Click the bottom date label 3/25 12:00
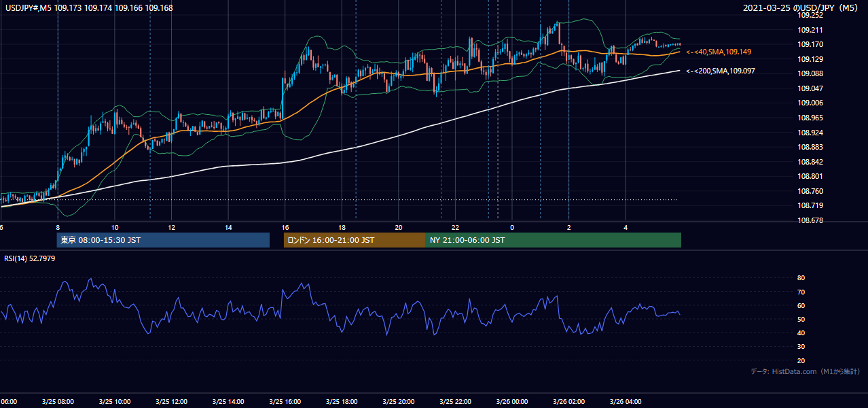Viewport: 868px width, 408px height. (171, 402)
